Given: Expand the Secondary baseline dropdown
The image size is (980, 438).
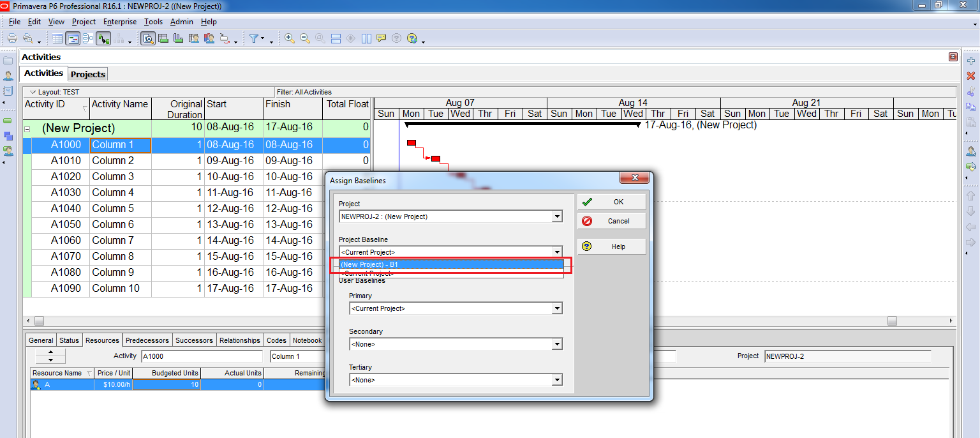Looking at the screenshot, I should click(x=557, y=344).
